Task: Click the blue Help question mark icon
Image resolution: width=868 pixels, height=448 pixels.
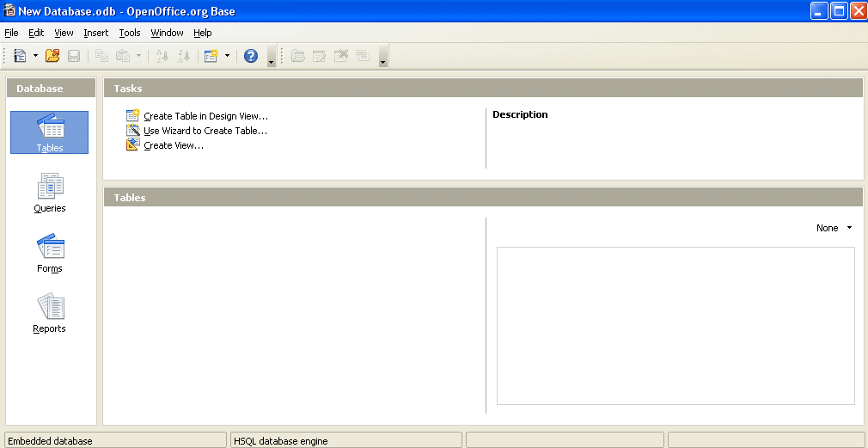Action: (251, 55)
